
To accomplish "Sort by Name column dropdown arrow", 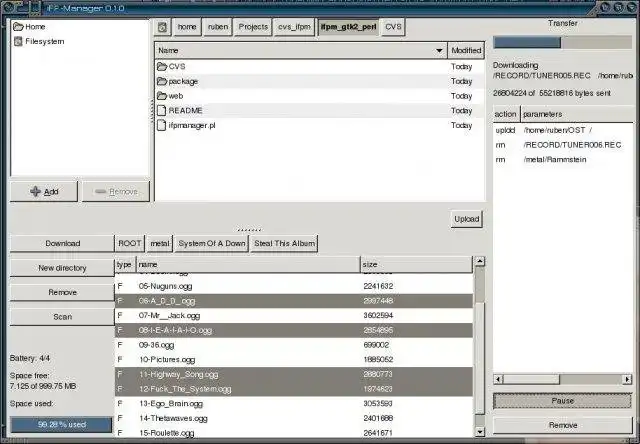I will 439,51.
